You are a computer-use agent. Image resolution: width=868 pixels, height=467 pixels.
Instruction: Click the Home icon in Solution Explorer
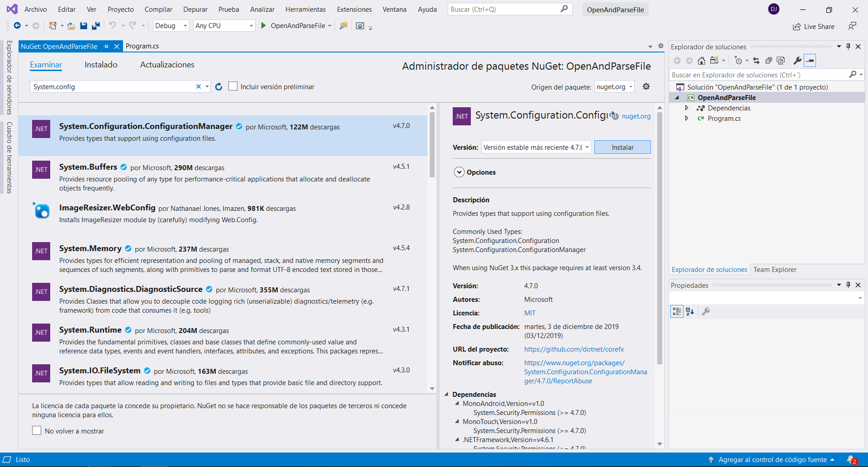701,61
